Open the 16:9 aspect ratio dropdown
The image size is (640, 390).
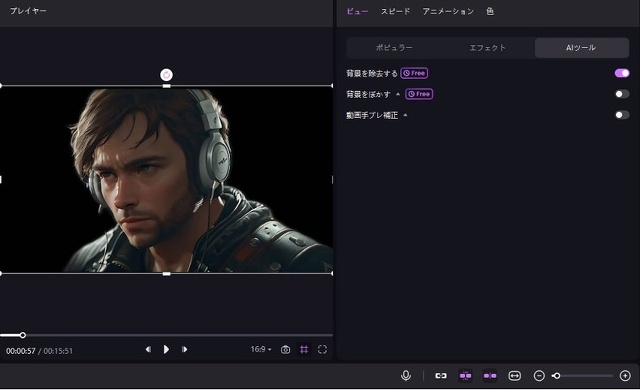pyautogui.click(x=261, y=350)
